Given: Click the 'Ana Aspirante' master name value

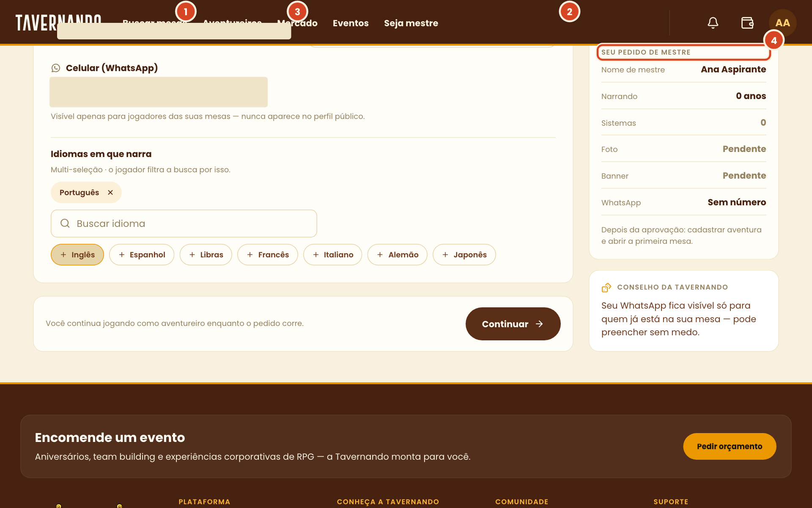Looking at the screenshot, I should coord(733,69).
